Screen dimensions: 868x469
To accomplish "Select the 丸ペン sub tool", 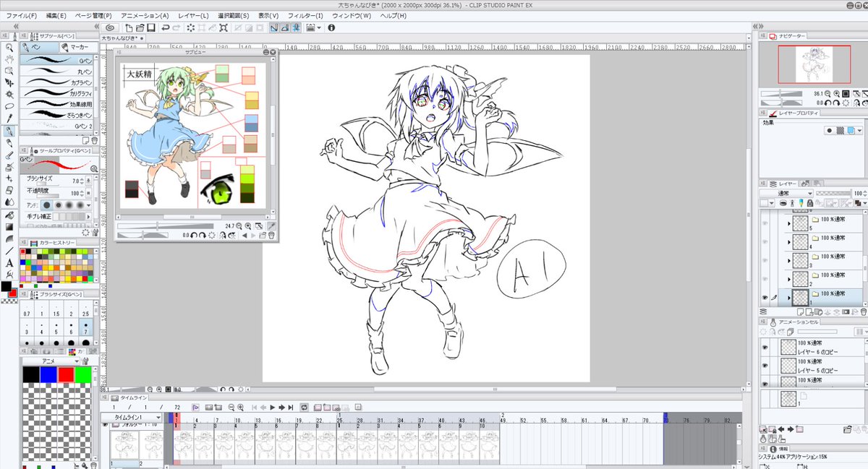I will pos(58,72).
